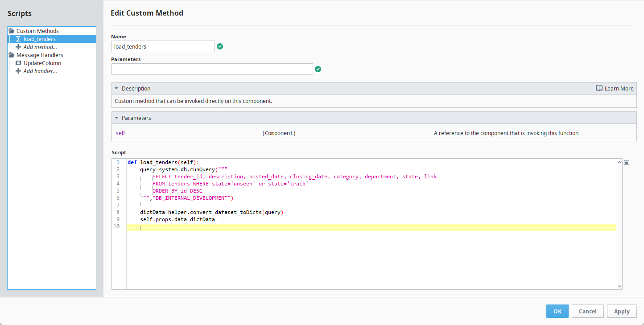
Task: Click the sigma icon beside load_tenders
Action: pyautogui.click(x=18, y=39)
